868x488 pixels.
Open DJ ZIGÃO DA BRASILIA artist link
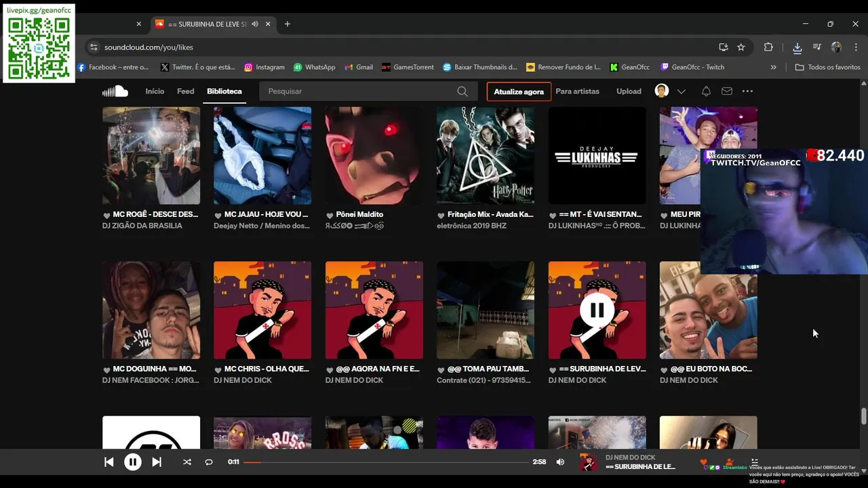click(142, 226)
